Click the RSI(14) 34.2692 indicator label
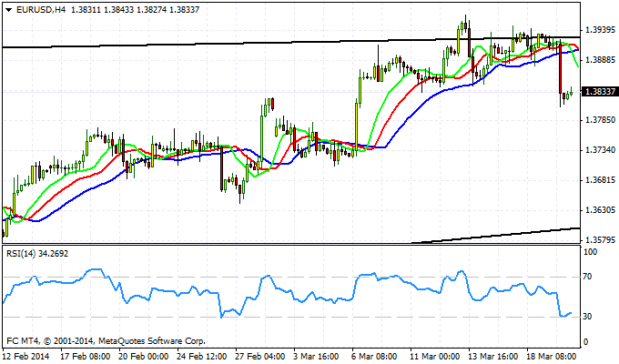Image resolution: width=619 pixels, height=364 pixels. tap(37, 254)
